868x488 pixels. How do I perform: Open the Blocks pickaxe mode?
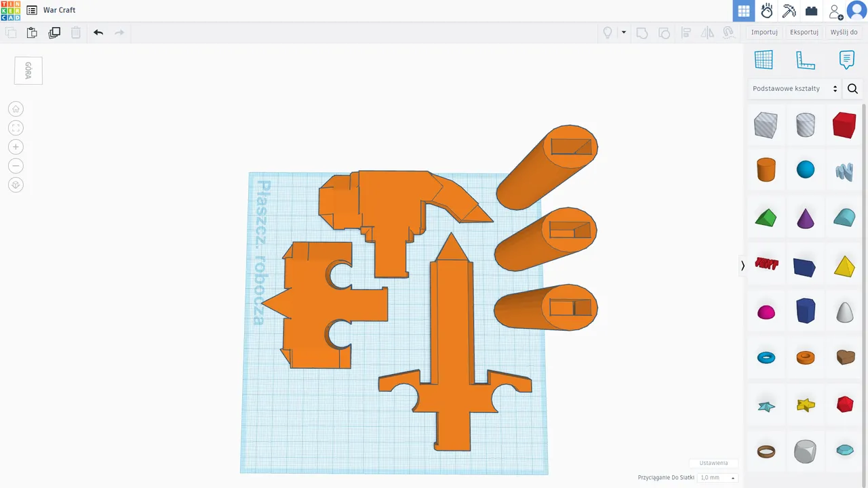(x=789, y=11)
